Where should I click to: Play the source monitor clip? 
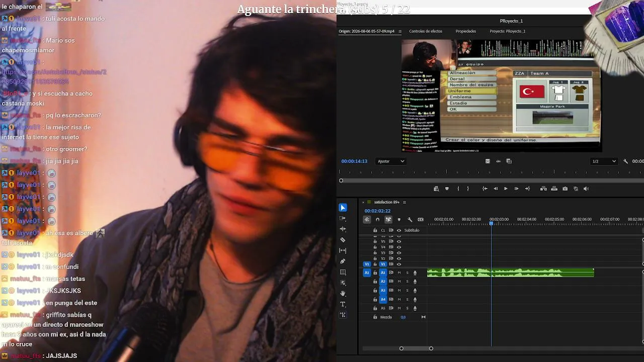506,189
